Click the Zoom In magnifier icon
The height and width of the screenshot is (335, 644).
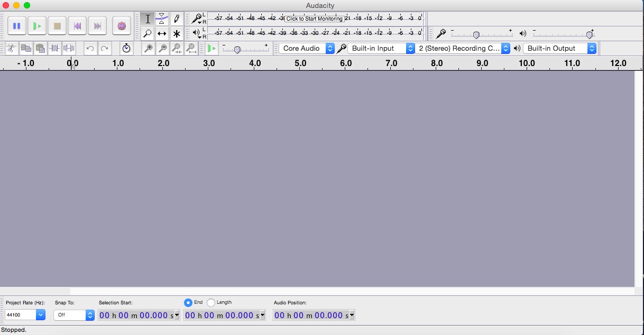[x=149, y=48]
